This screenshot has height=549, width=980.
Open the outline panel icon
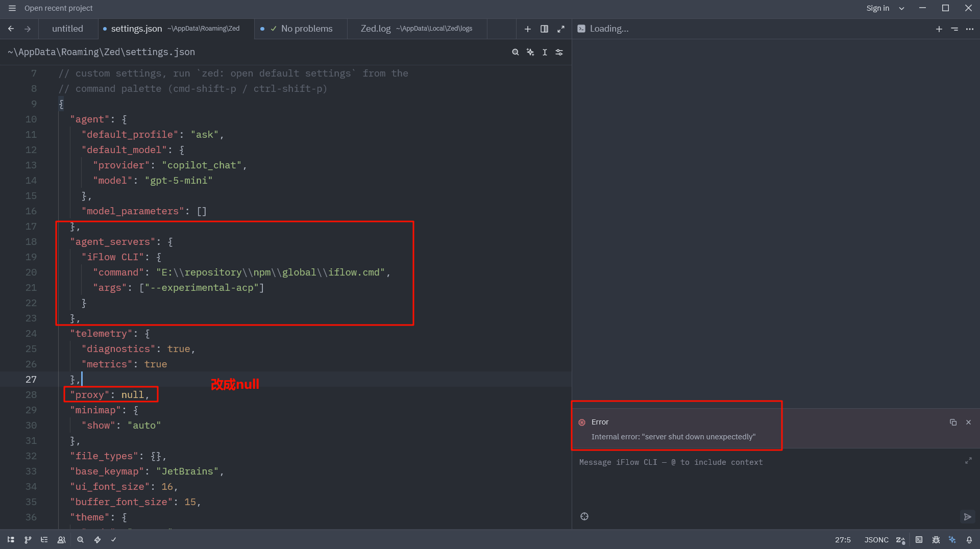tap(44, 539)
